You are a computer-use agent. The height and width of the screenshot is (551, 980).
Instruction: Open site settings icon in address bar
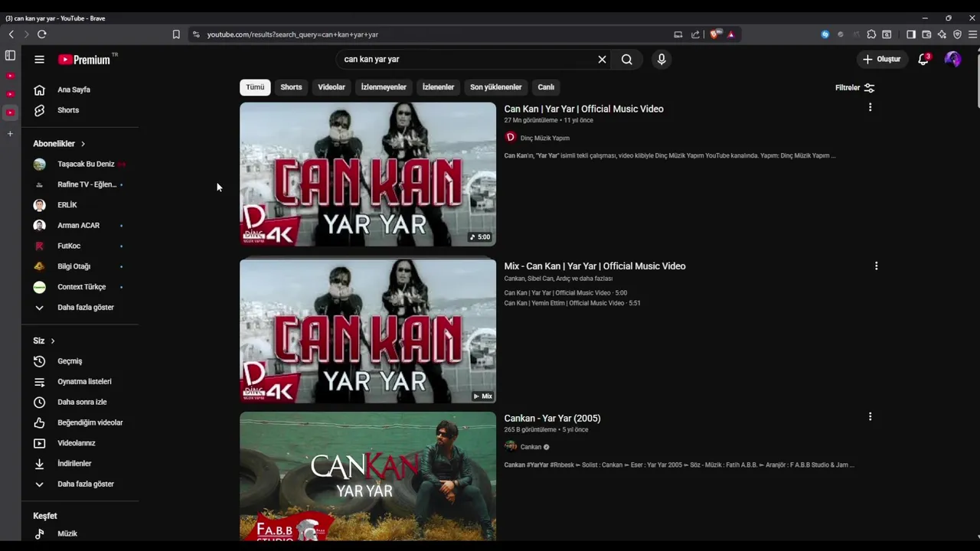click(196, 34)
